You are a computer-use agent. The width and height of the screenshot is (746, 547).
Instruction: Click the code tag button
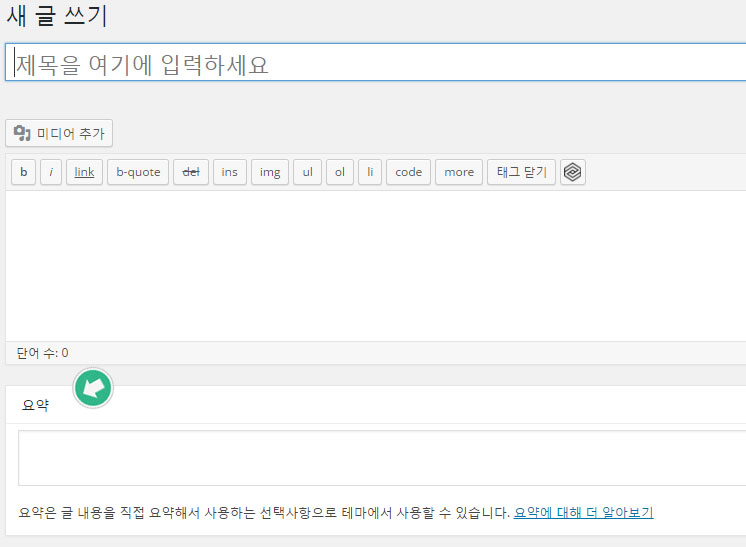pyautogui.click(x=408, y=172)
